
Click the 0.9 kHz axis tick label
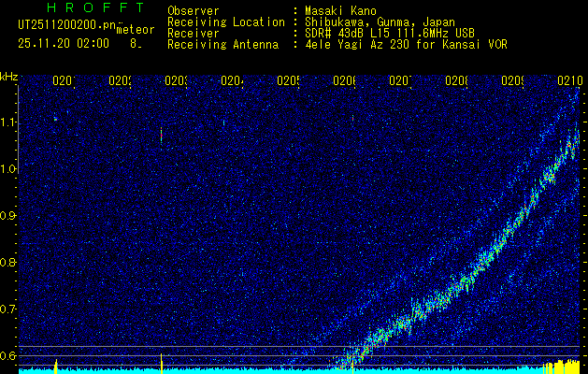(x=9, y=216)
